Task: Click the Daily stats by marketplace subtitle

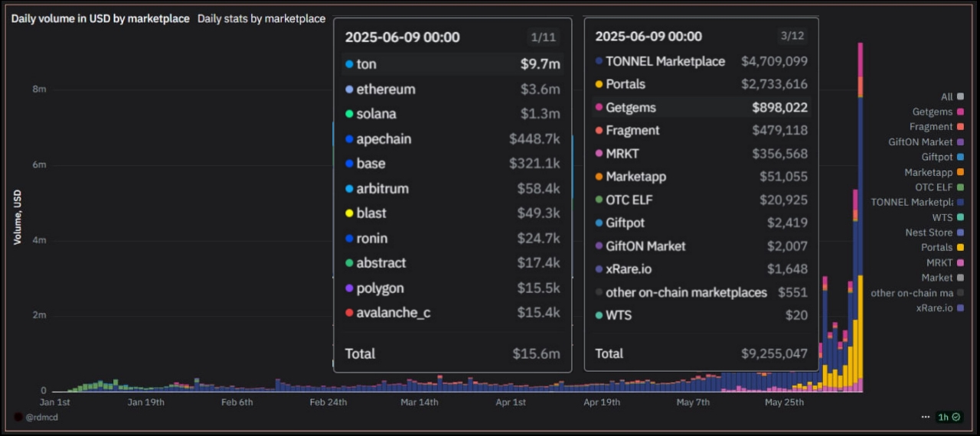Action: pyautogui.click(x=261, y=18)
